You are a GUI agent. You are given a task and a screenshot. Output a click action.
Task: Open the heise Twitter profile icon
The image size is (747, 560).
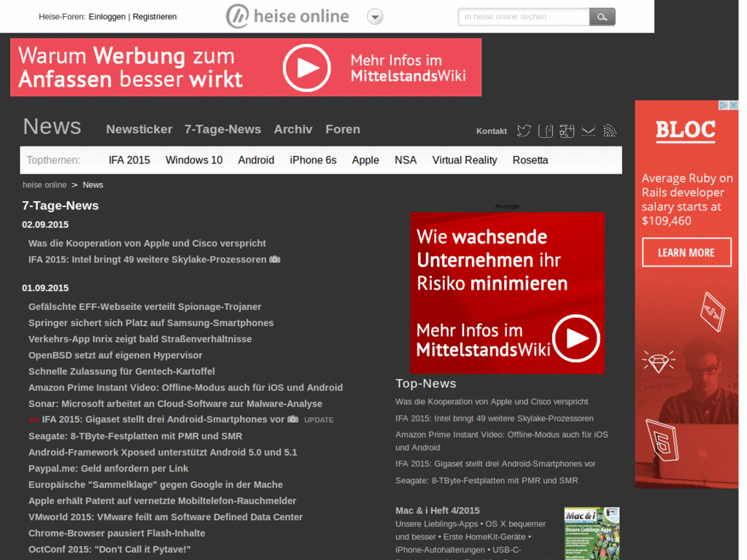tap(524, 131)
